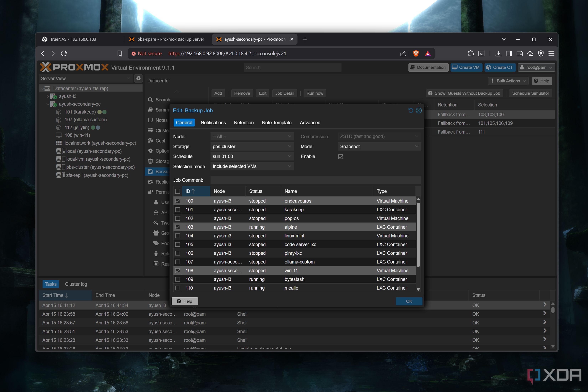Open the Server View dropdown
The height and width of the screenshot is (392, 588).
click(x=86, y=79)
